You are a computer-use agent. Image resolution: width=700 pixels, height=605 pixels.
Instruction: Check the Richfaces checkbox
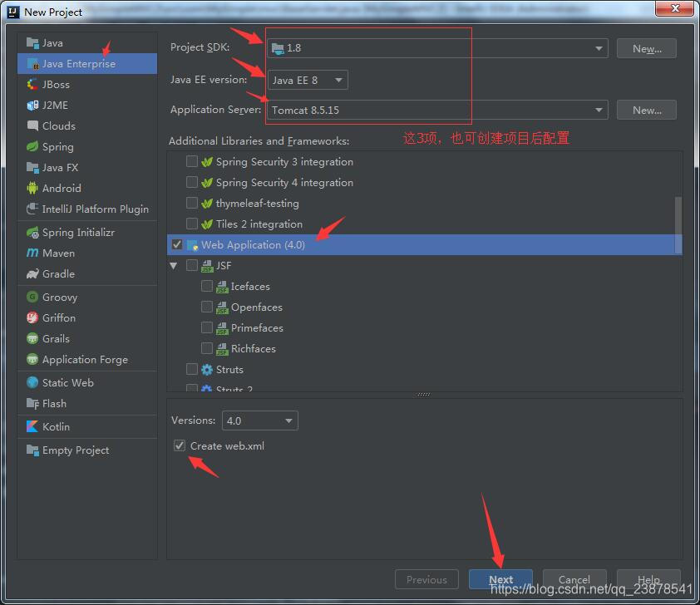tap(207, 348)
